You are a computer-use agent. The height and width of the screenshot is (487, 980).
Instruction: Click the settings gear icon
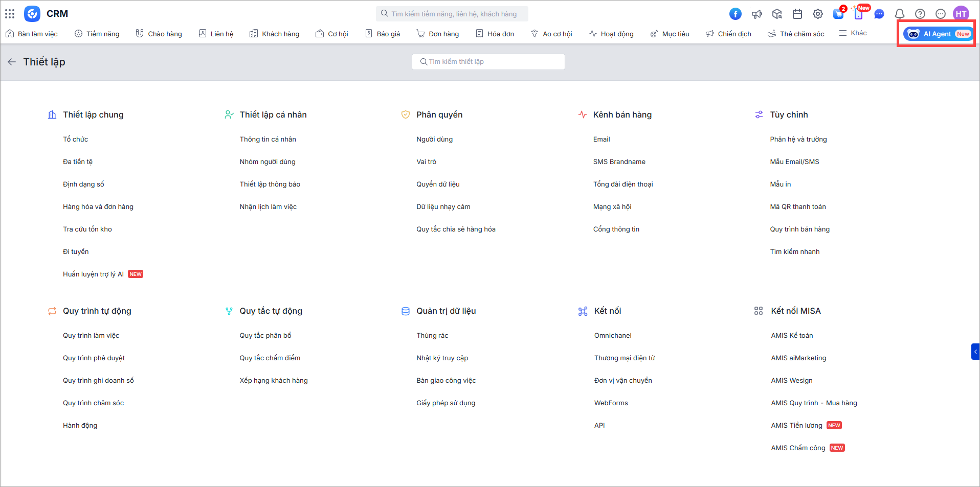click(x=817, y=14)
